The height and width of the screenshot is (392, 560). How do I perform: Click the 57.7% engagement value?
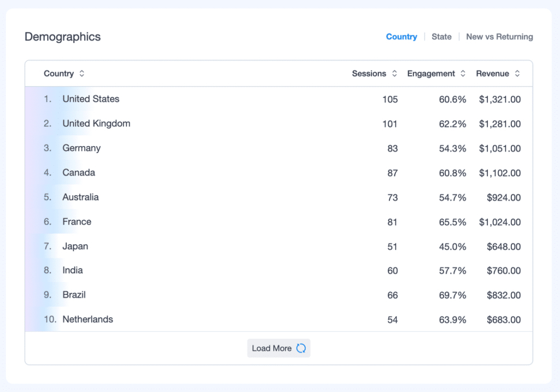pyautogui.click(x=452, y=271)
